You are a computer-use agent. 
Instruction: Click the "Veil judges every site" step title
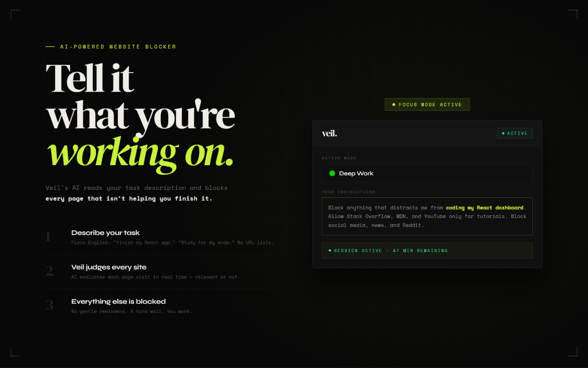tap(109, 267)
